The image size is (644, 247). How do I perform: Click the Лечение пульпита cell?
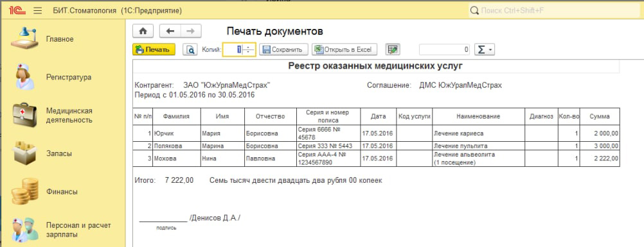pos(478,146)
